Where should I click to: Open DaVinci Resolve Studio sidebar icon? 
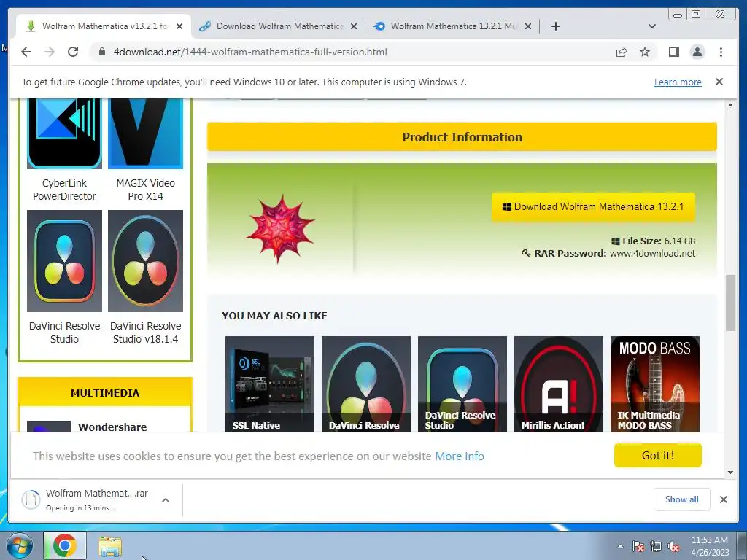64,261
